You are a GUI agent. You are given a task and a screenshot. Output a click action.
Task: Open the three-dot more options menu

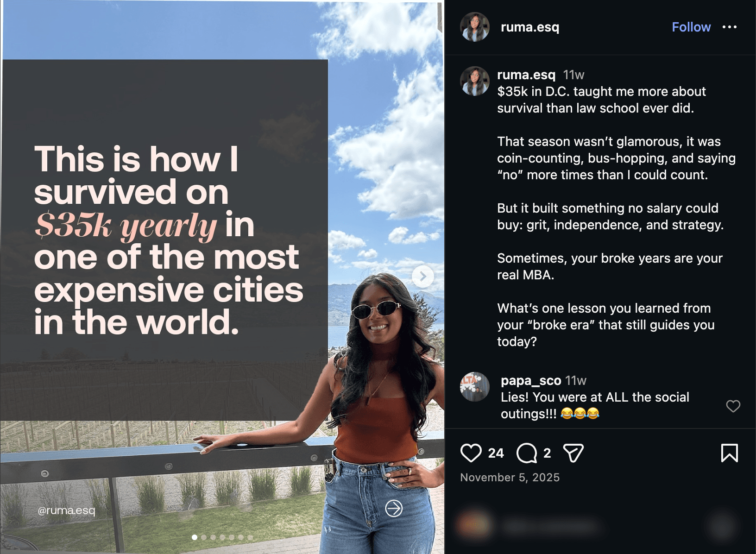click(x=730, y=27)
